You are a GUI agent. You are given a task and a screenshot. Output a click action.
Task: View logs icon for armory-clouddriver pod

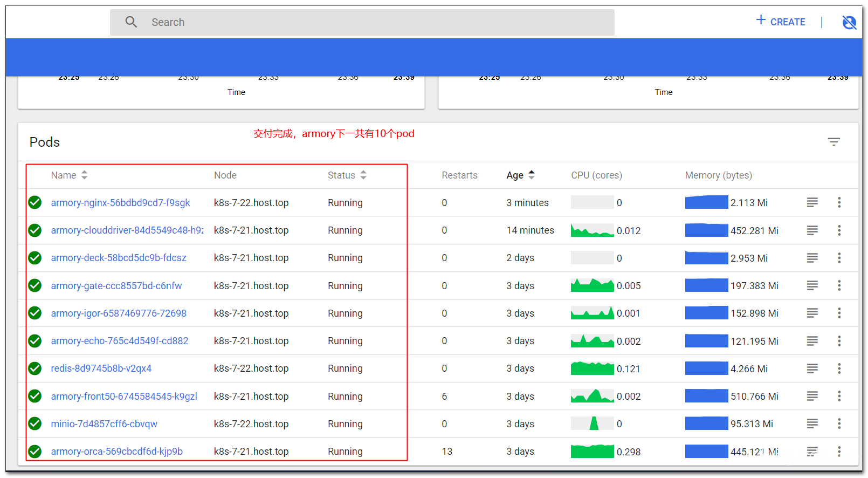(812, 230)
